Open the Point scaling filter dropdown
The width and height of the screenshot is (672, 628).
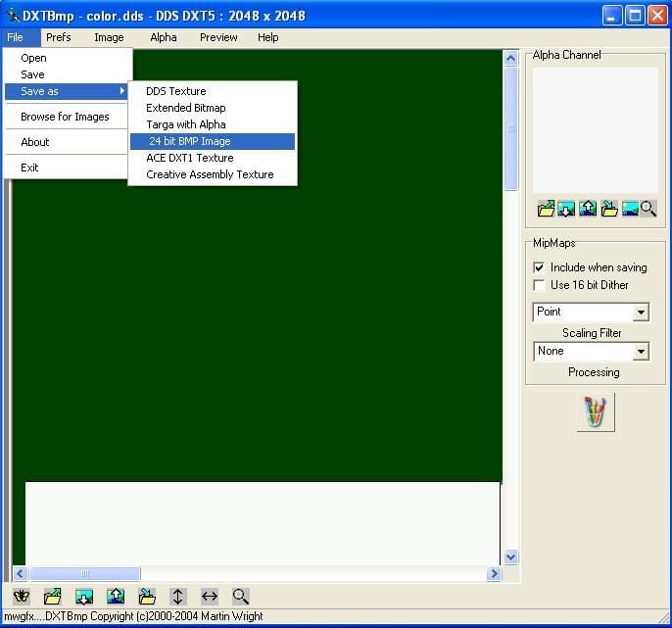coord(641,313)
